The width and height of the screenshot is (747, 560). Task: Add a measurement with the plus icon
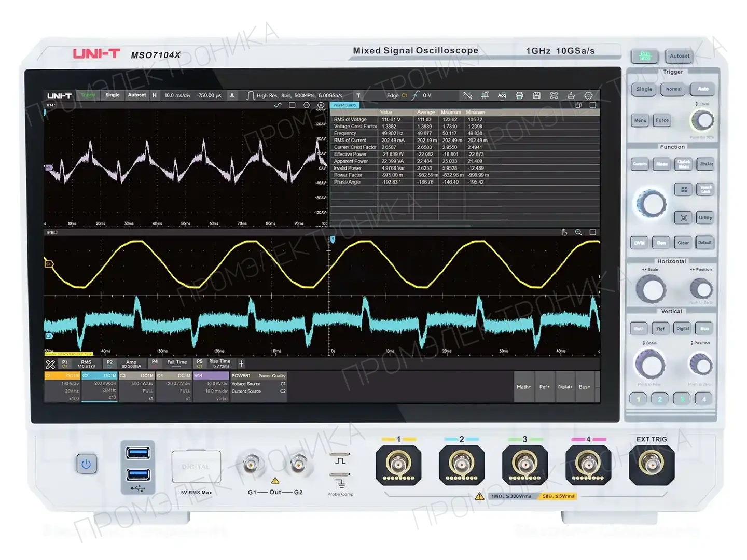click(241, 364)
